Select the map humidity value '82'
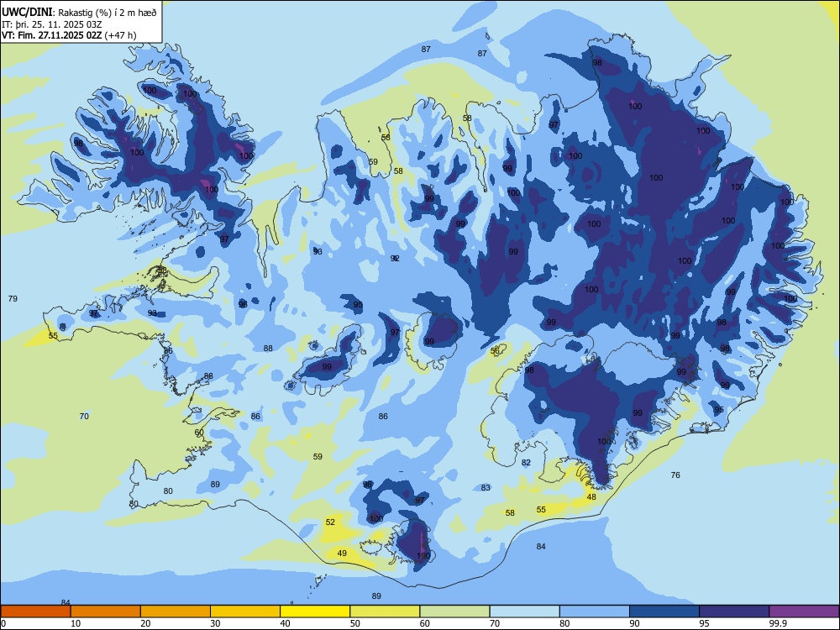 tap(526, 462)
